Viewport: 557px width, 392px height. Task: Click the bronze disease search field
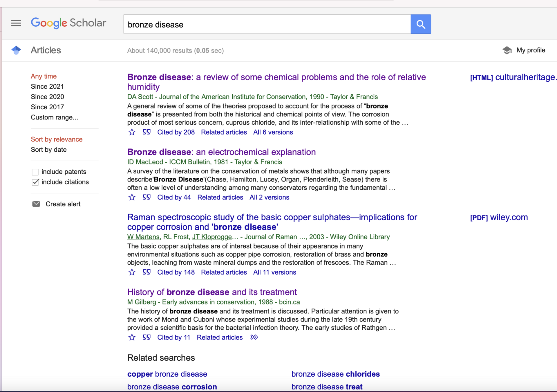coord(267,24)
